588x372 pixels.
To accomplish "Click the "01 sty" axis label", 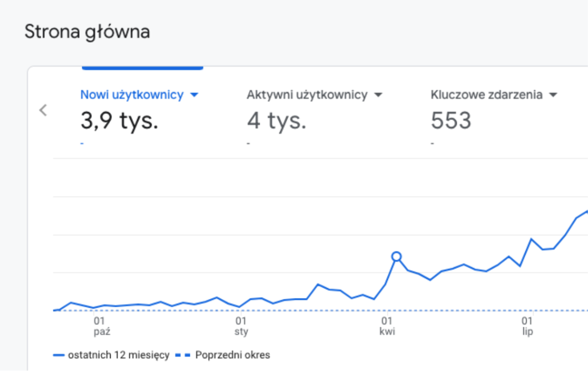I will coord(241,327).
